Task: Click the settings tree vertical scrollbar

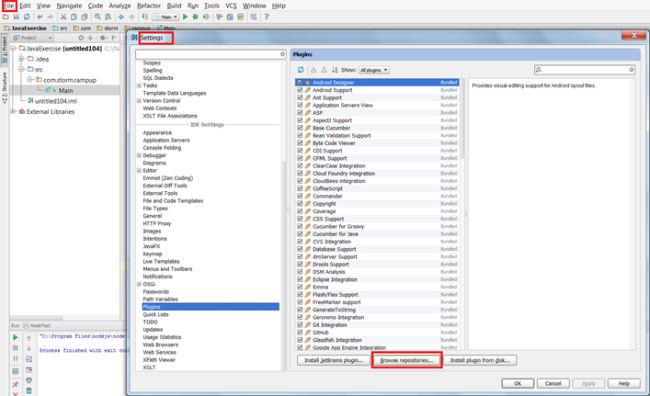Action: point(284,265)
